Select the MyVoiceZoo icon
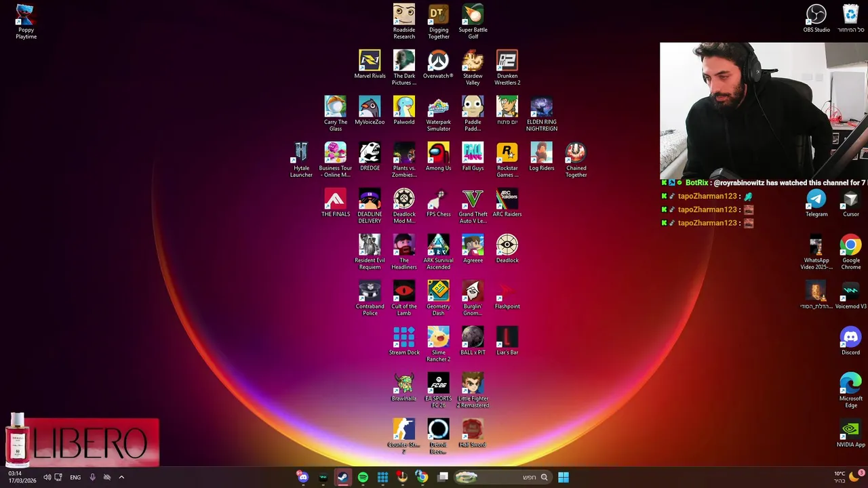Viewport: 868px width, 488px height. coord(370,110)
